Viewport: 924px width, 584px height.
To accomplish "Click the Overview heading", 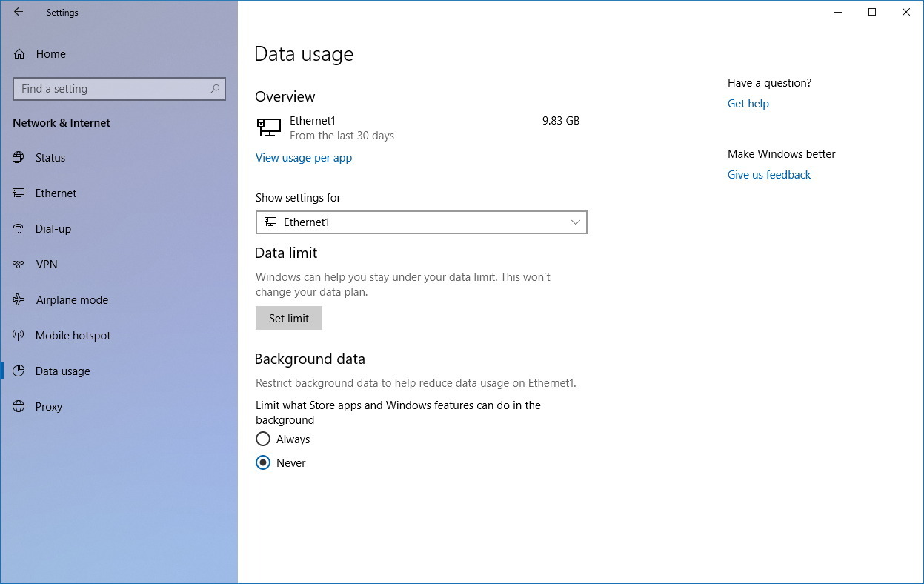I will point(285,97).
